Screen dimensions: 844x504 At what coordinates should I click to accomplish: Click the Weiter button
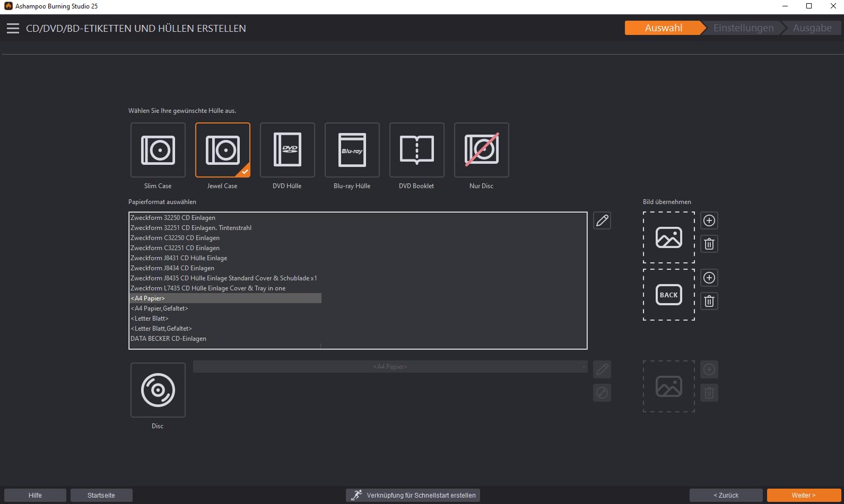[804, 496]
